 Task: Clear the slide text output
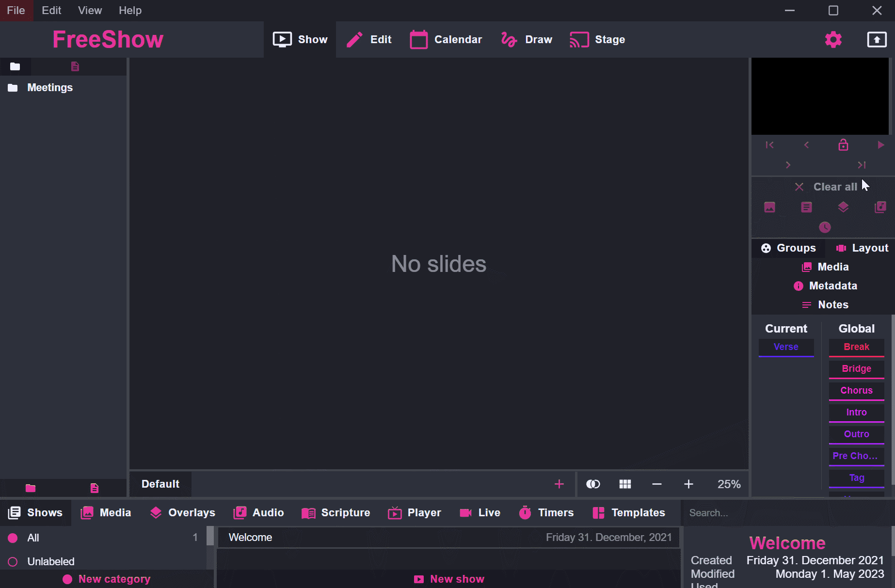pos(806,207)
